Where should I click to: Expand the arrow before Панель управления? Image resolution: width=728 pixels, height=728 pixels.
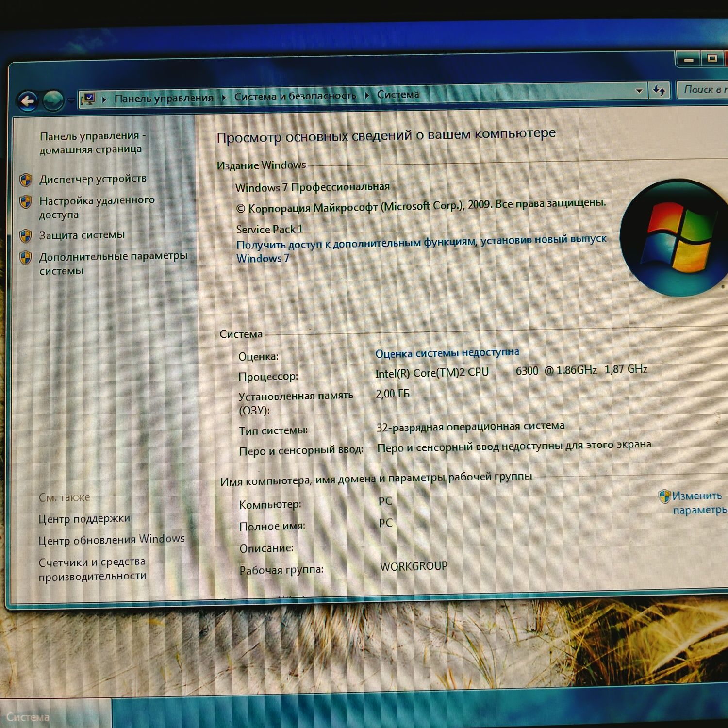(104, 99)
